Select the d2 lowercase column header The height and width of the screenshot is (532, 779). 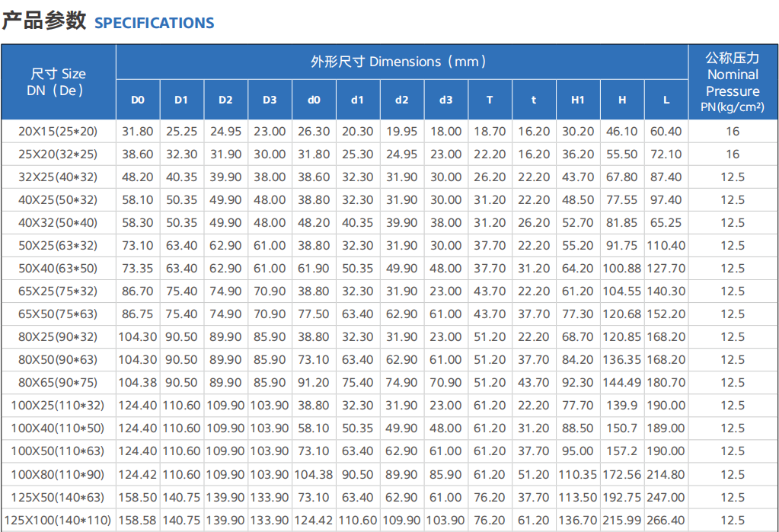coord(402,100)
